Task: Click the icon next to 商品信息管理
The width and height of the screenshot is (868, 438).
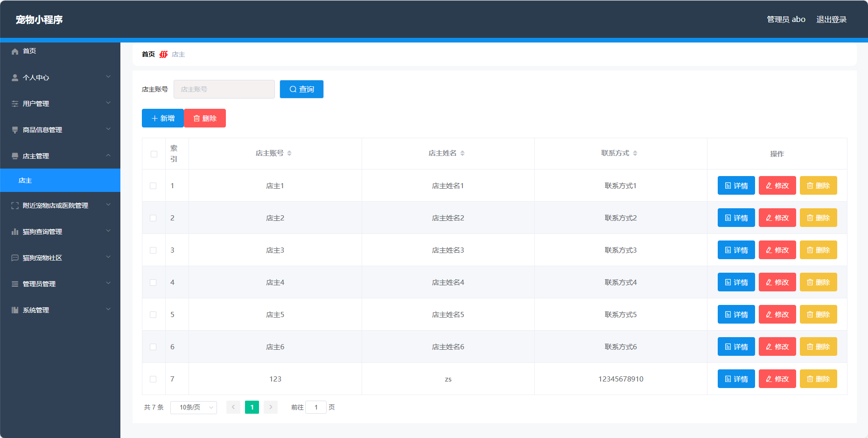Action: coord(15,130)
